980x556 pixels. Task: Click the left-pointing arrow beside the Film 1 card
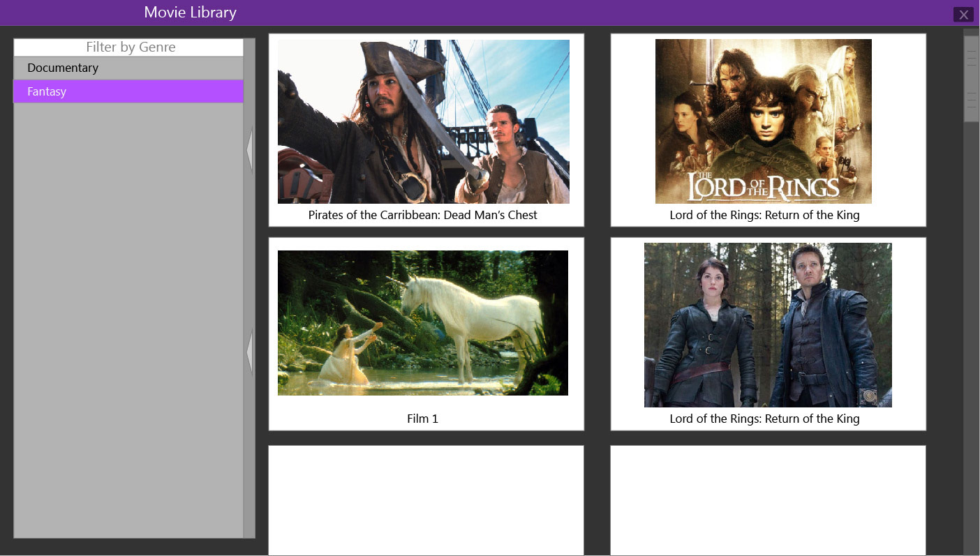249,352
